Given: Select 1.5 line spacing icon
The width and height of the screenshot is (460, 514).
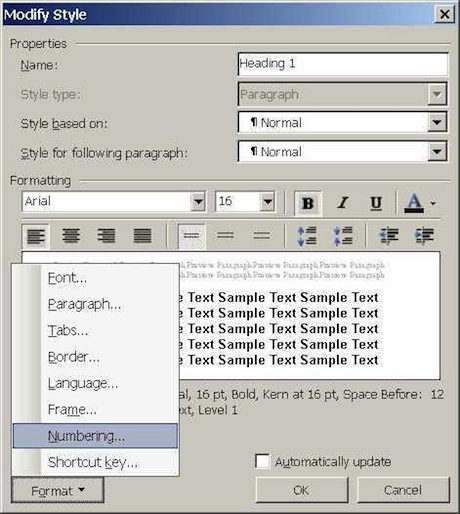Looking at the screenshot, I should tap(225, 236).
